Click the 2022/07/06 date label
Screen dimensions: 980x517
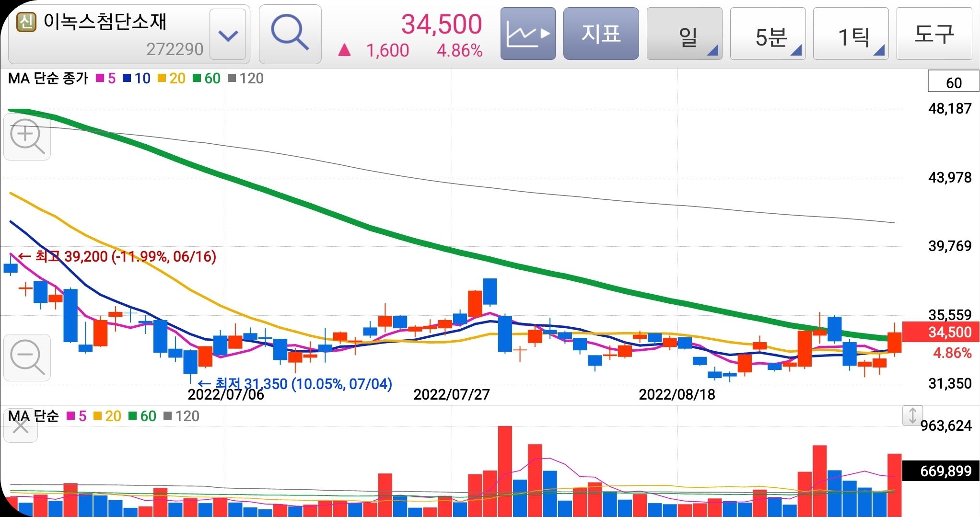coord(226,395)
